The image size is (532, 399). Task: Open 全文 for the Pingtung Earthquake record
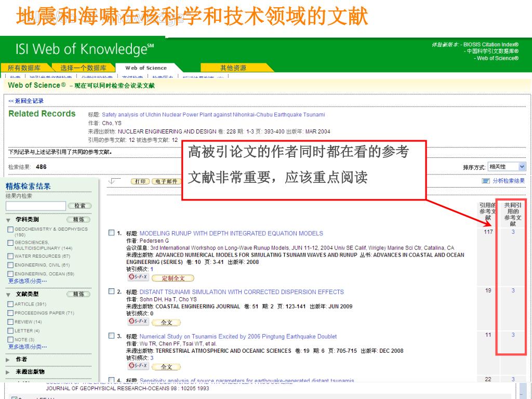[x=166, y=367]
